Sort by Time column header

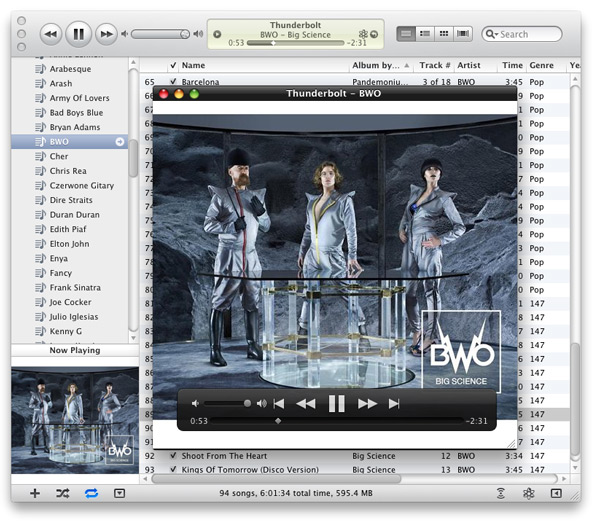click(513, 65)
